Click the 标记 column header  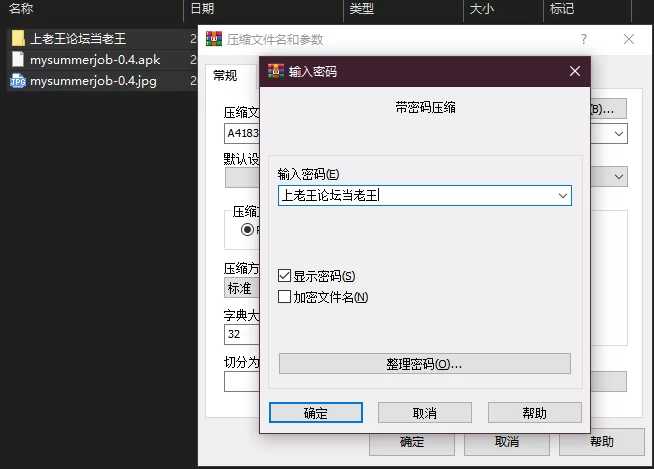[x=562, y=8]
